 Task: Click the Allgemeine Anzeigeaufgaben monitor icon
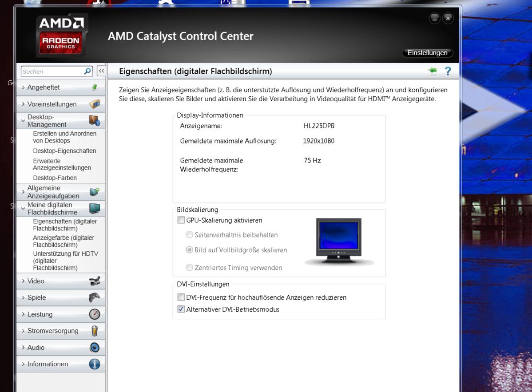click(95, 192)
